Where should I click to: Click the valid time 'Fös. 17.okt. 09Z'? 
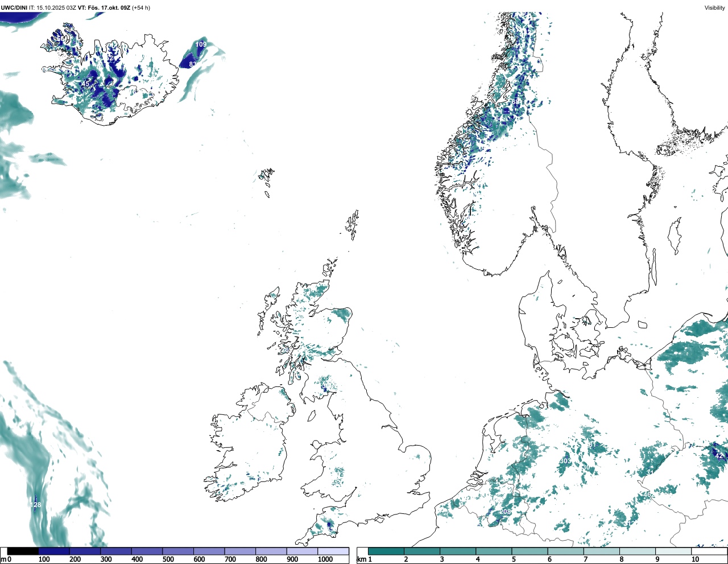tap(109, 8)
